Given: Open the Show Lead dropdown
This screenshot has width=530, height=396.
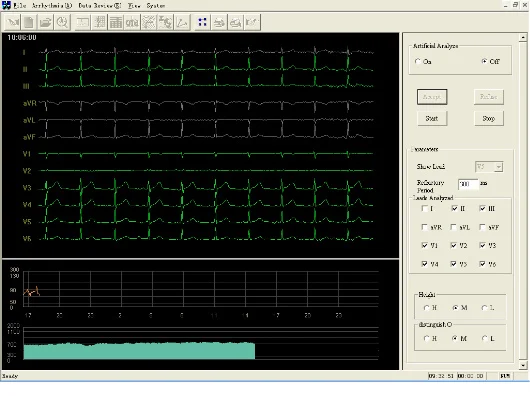Looking at the screenshot, I should click(x=499, y=167).
